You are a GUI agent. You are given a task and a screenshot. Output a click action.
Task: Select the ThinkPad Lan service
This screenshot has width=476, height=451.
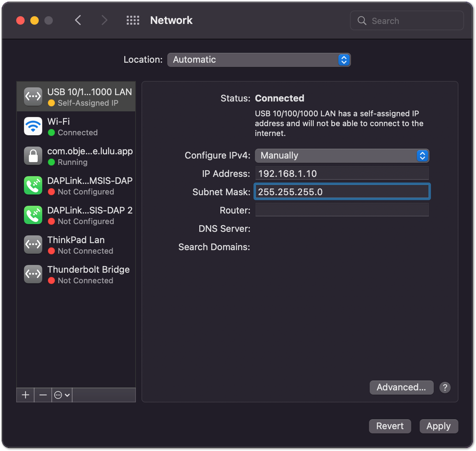pos(76,245)
